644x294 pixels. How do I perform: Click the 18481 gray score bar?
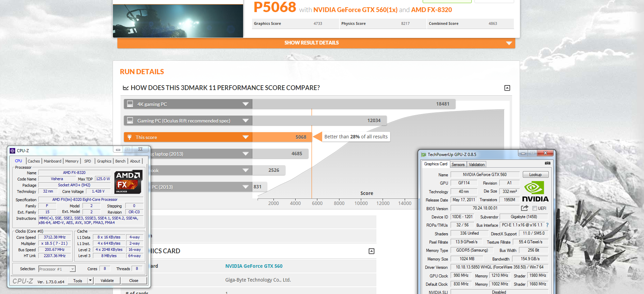tap(354, 104)
